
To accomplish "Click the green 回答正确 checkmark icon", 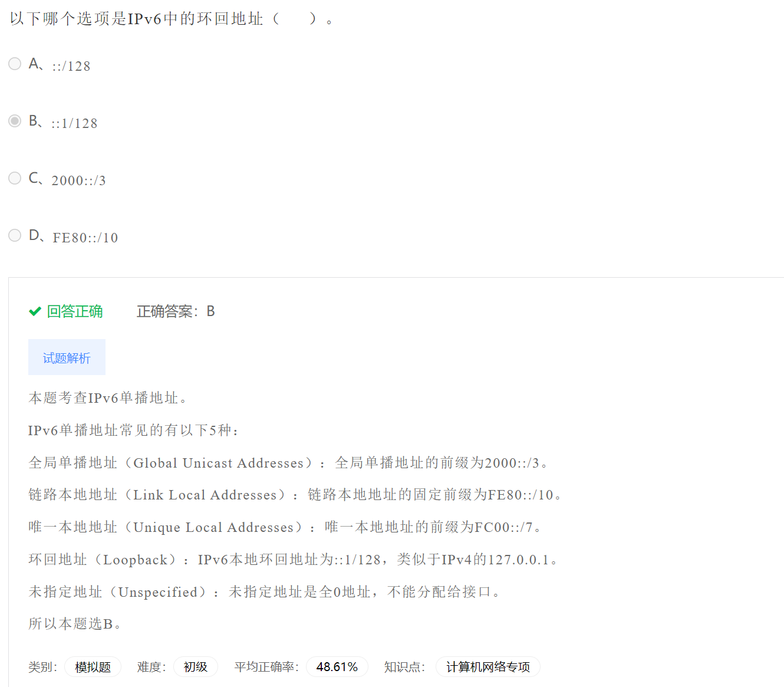I will (35, 311).
